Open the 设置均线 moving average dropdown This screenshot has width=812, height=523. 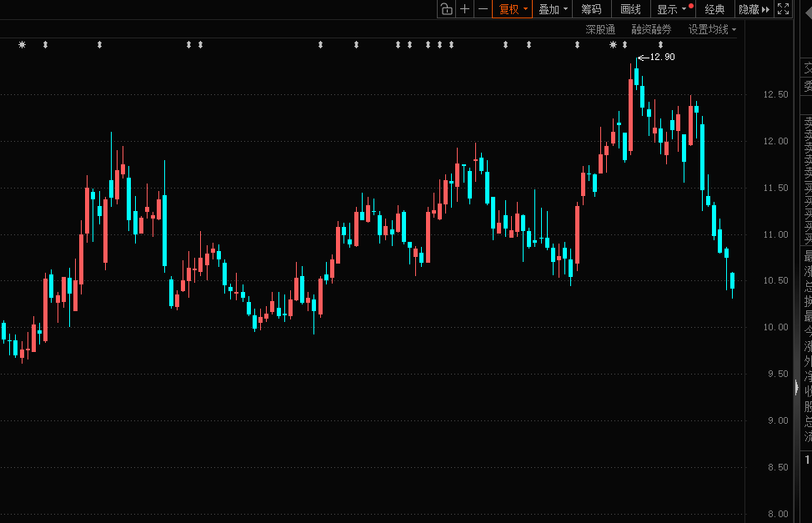(712, 29)
